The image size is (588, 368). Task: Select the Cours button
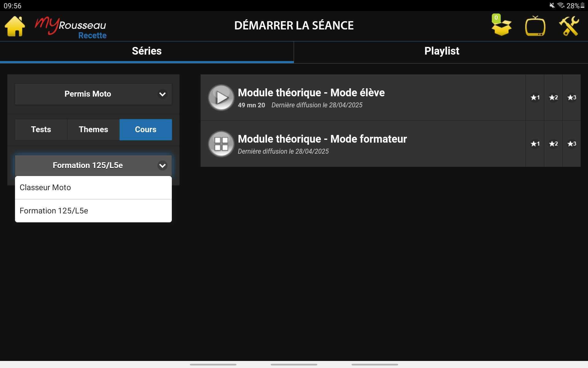pyautogui.click(x=146, y=130)
